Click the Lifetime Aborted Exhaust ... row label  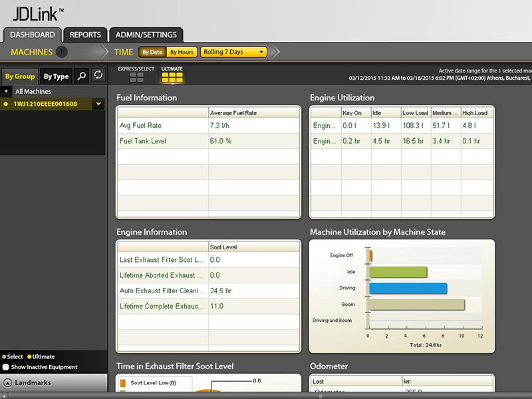coord(161,275)
